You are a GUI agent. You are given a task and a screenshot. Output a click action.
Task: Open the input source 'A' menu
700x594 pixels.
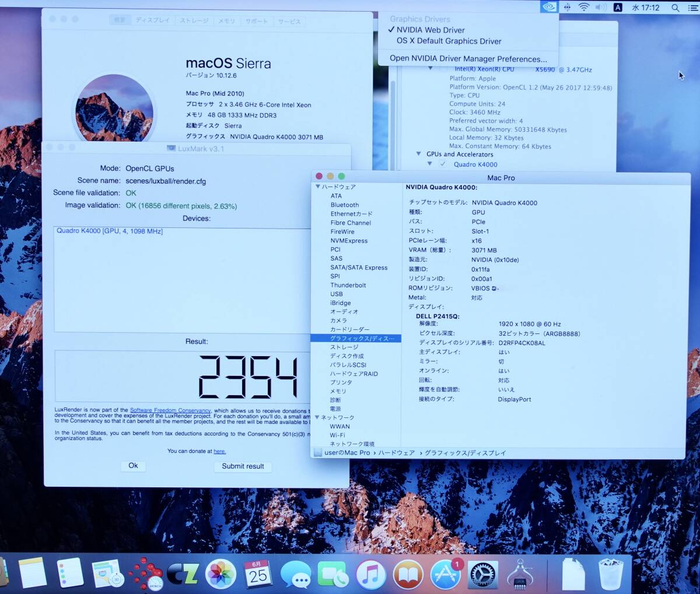click(x=618, y=7)
